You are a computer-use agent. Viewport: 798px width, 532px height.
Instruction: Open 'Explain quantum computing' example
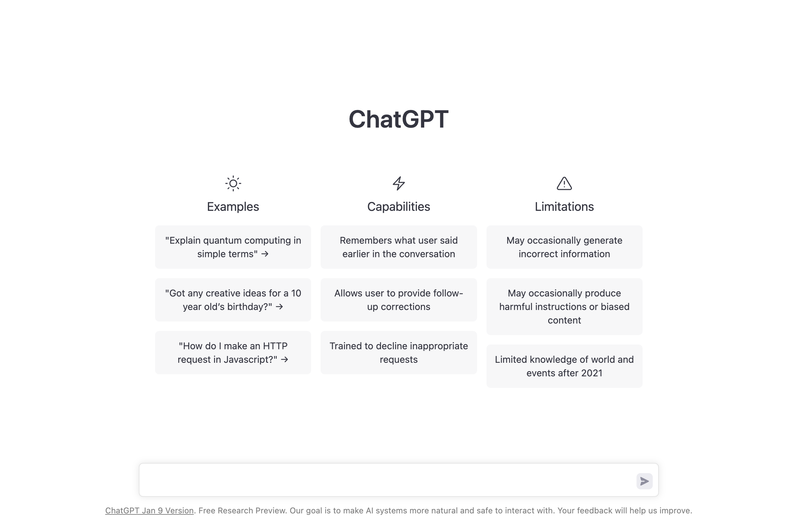[x=233, y=247]
